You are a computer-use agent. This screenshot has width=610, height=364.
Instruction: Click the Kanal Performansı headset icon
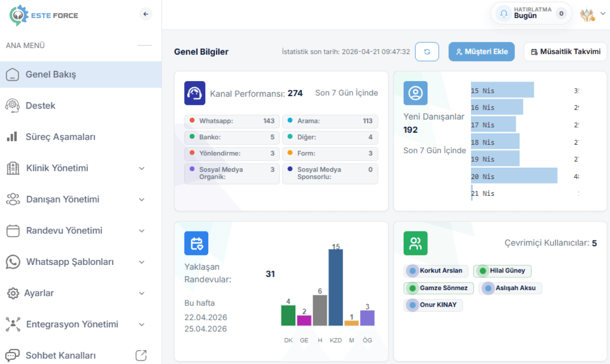tap(194, 93)
